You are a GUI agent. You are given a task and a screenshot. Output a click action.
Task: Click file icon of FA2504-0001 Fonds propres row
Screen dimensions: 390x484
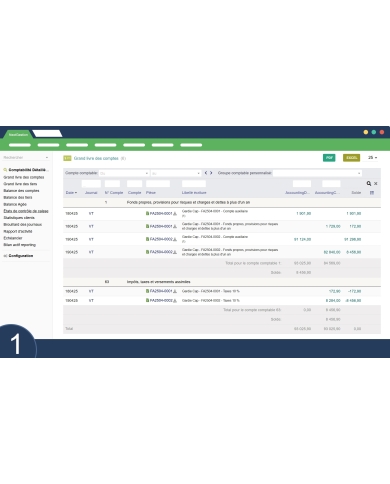click(147, 226)
